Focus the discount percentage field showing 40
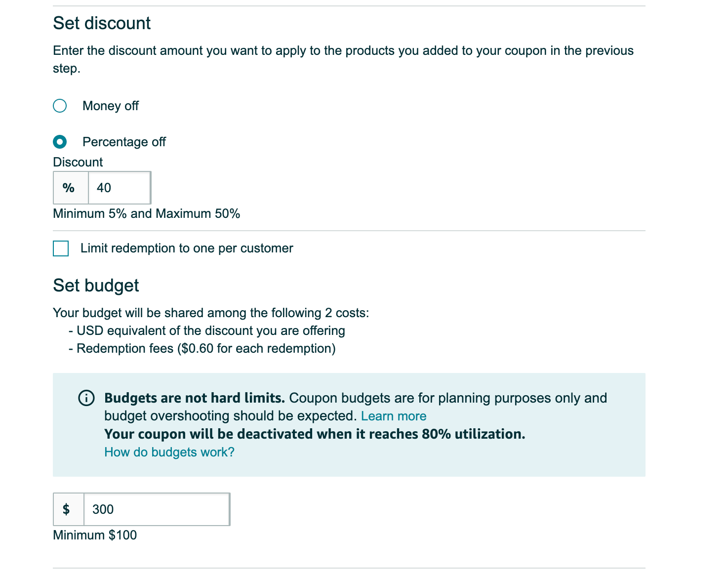 point(119,188)
